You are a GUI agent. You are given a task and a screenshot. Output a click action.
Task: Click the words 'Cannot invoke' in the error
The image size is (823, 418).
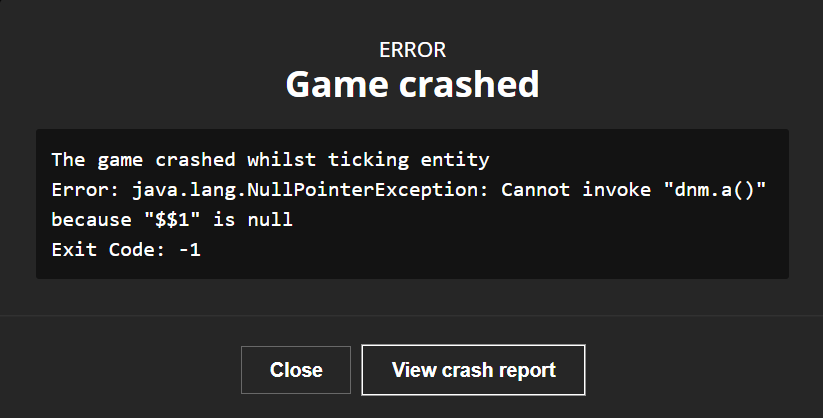click(x=576, y=190)
